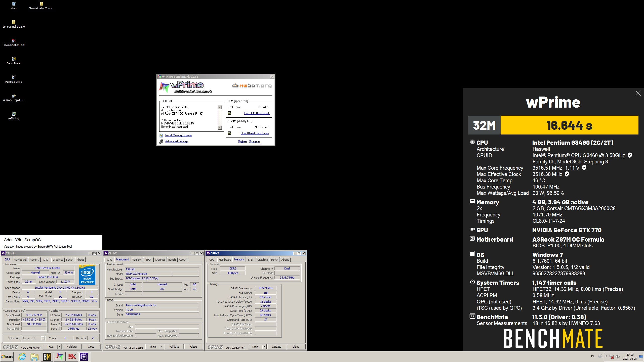The width and height of the screenshot is (644, 362).
Task: Show hidden tray icons arrow
Action: coord(606,356)
